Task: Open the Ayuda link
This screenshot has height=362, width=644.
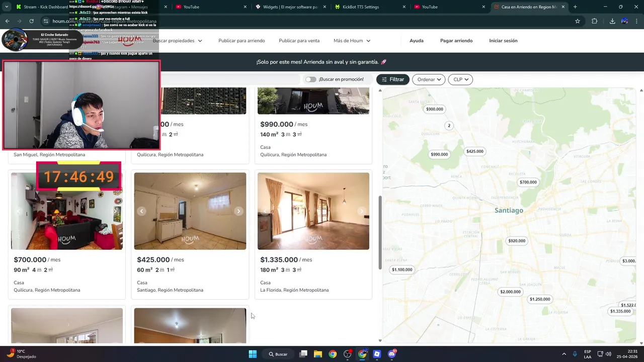Action: 417,41
